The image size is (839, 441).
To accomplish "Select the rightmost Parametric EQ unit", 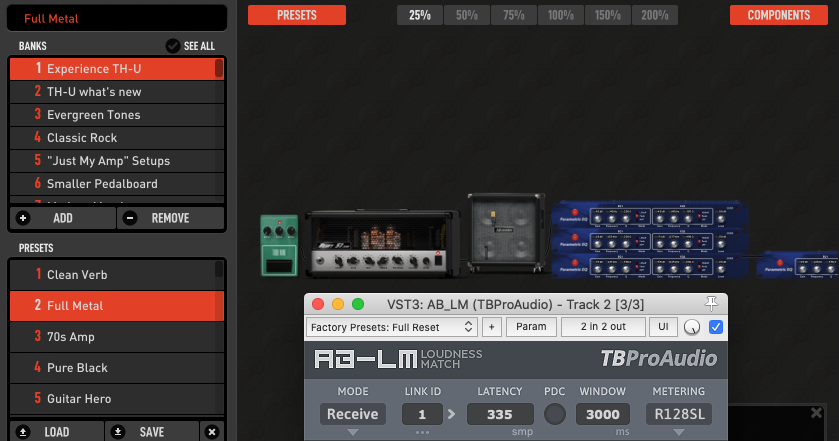I will [x=798, y=265].
